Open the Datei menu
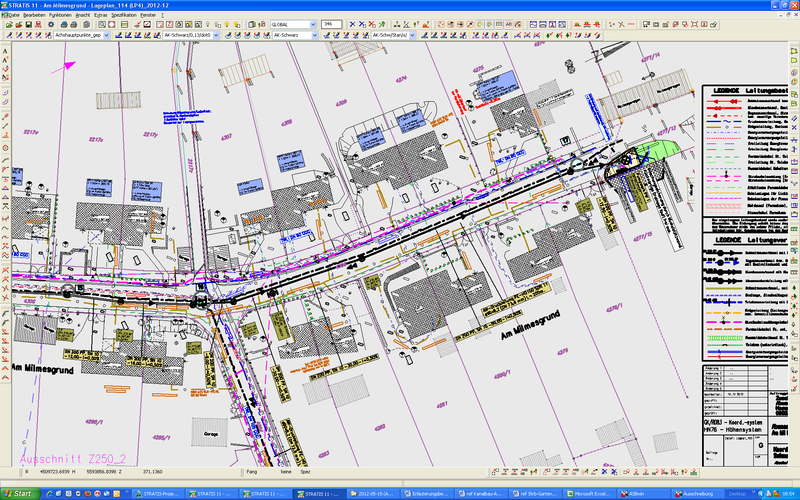Screen dimensions: 800x500 14,15
